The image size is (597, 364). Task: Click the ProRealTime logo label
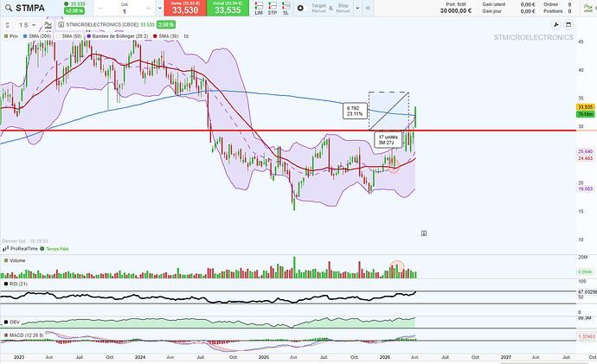pos(20,249)
